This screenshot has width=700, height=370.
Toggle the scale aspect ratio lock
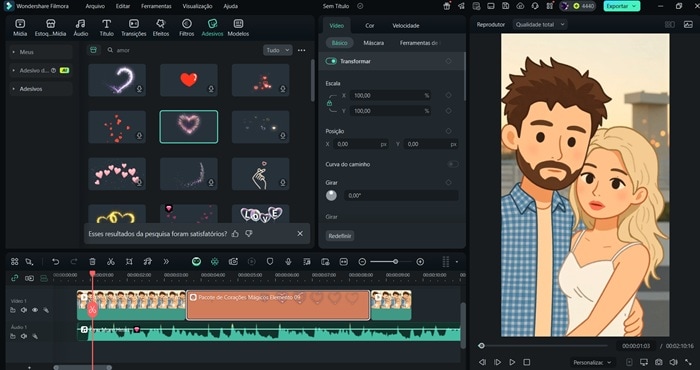[x=329, y=103]
